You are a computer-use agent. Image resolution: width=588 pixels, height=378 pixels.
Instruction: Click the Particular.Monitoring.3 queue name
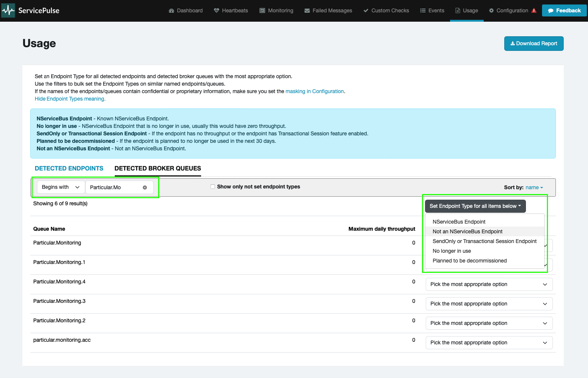pos(59,301)
